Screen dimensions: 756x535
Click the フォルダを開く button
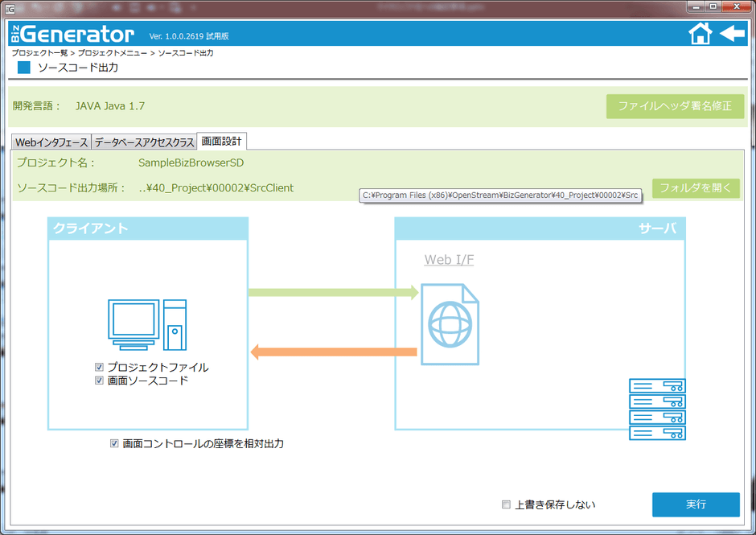pyautogui.click(x=696, y=188)
